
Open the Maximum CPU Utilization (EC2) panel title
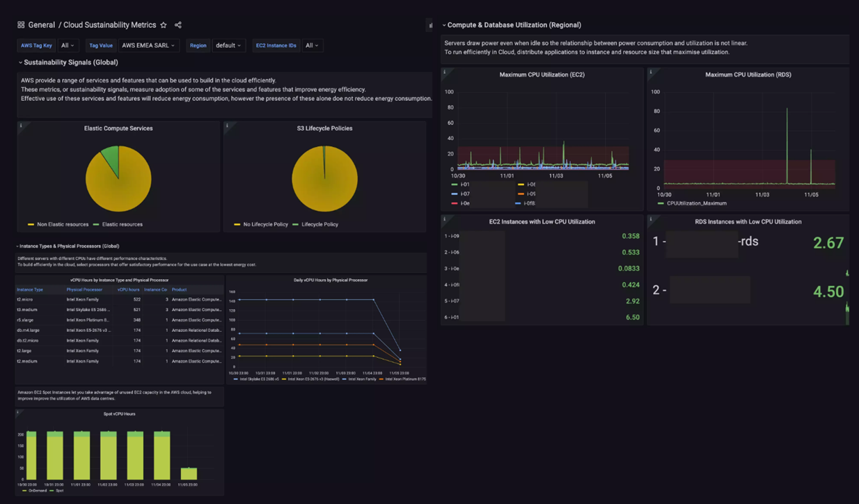(542, 74)
